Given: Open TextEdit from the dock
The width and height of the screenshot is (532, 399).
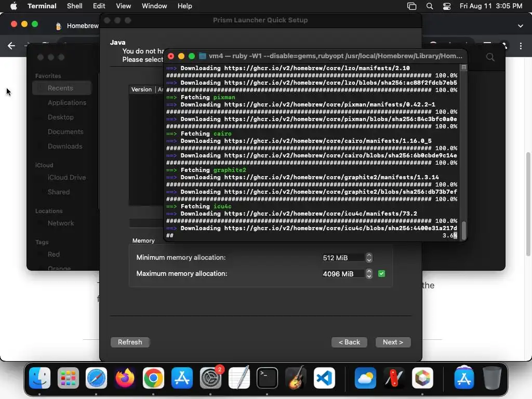Looking at the screenshot, I should tap(239, 378).
